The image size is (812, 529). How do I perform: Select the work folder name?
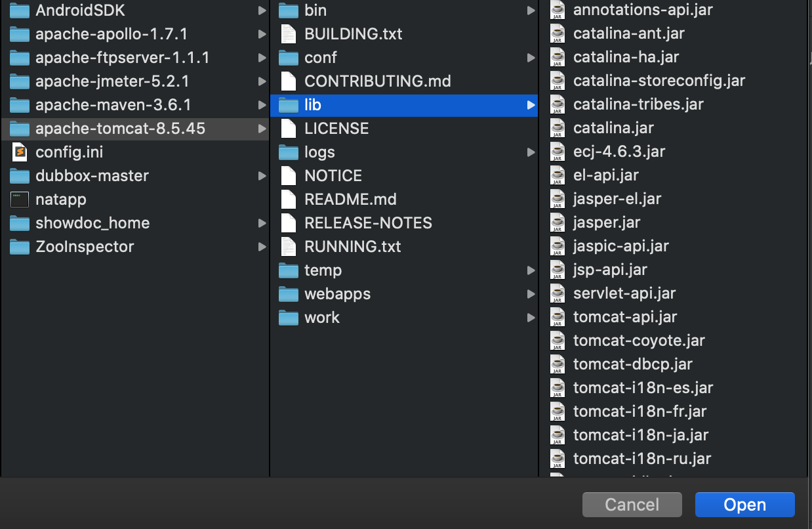click(x=322, y=318)
